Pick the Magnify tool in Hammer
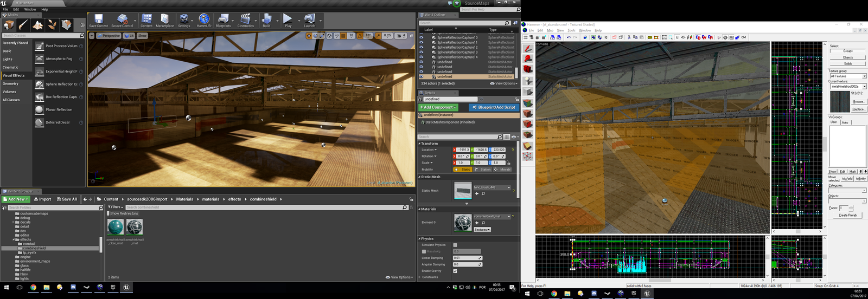Image resolution: width=868 pixels, height=299 pixels. point(527,59)
